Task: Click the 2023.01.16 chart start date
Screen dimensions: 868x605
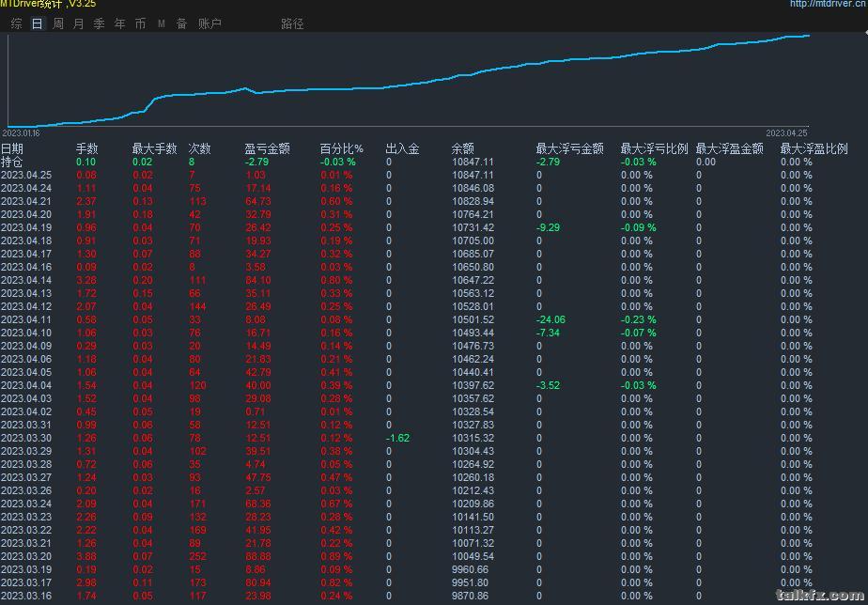Action: click(x=21, y=133)
